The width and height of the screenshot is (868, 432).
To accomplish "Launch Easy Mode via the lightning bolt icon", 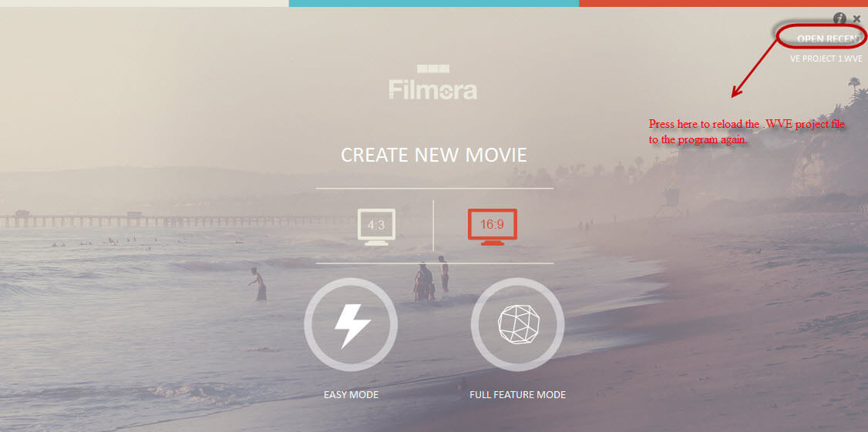I will [351, 324].
